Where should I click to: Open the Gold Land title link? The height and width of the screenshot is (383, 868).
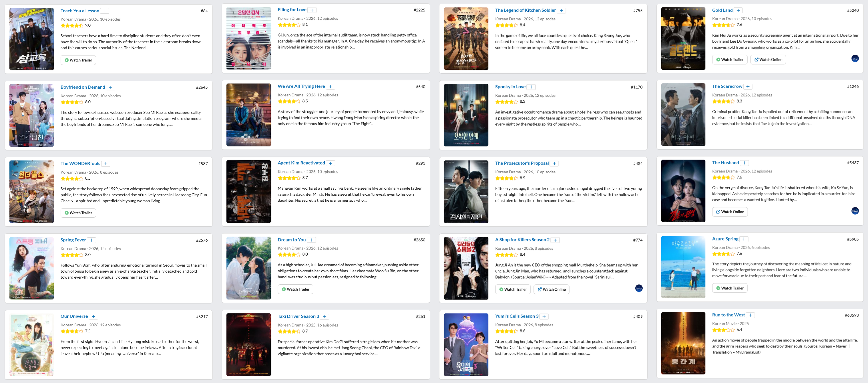722,11
